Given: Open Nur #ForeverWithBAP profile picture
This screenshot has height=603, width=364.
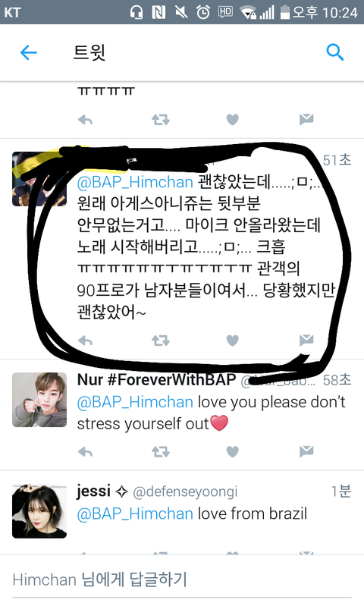Looking at the screenshot, I should tap(39, 400).
